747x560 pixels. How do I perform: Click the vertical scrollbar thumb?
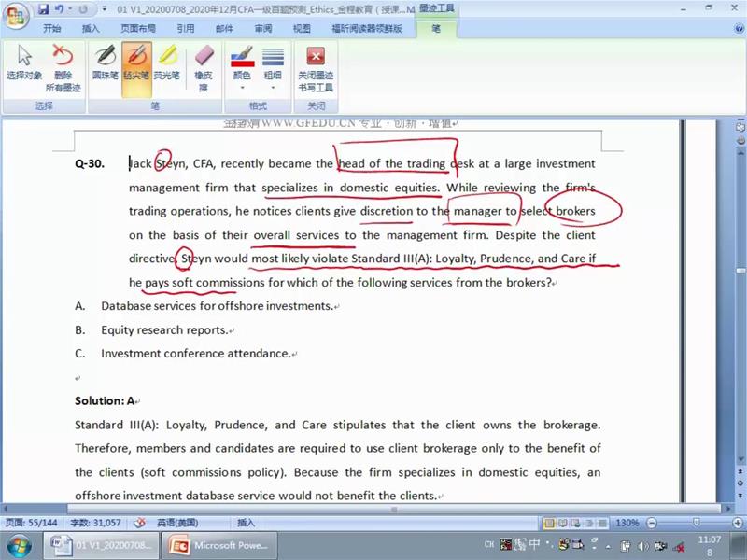coord(740,271)
